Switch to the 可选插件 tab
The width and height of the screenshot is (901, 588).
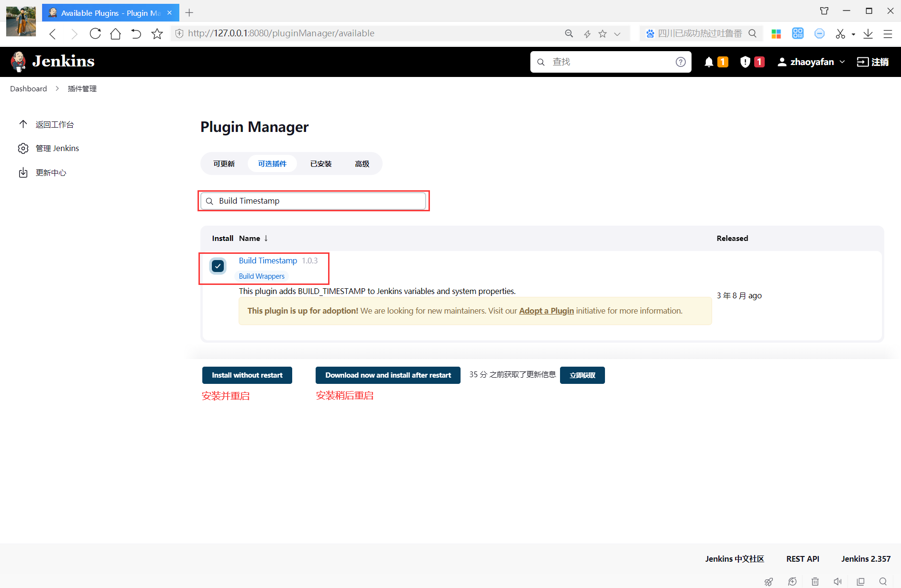[272, 163]
